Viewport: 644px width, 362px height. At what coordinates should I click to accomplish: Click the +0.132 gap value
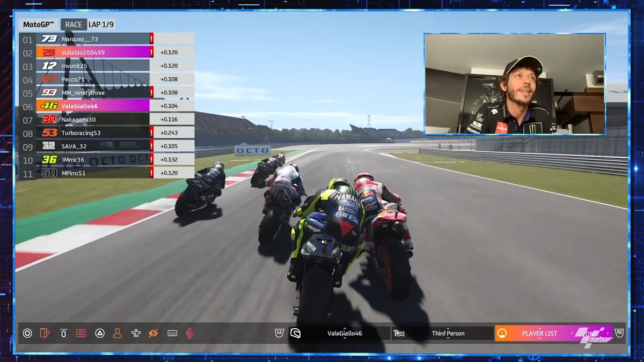click(x=169, y=159)
